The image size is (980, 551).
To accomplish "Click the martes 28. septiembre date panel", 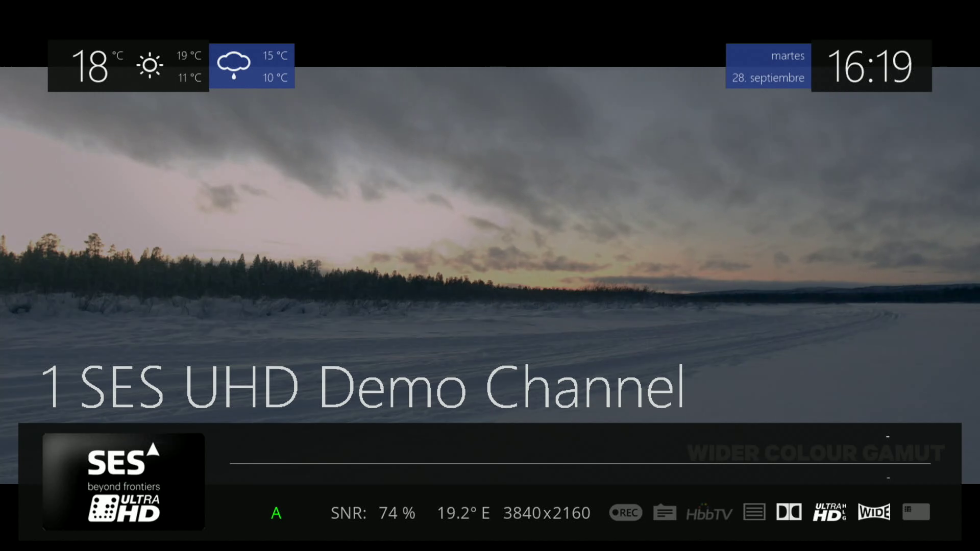I will coord(768,66).
